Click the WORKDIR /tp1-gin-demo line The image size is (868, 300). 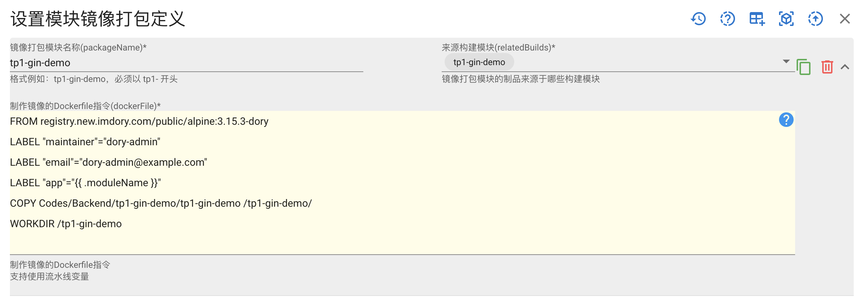point(66,224)
